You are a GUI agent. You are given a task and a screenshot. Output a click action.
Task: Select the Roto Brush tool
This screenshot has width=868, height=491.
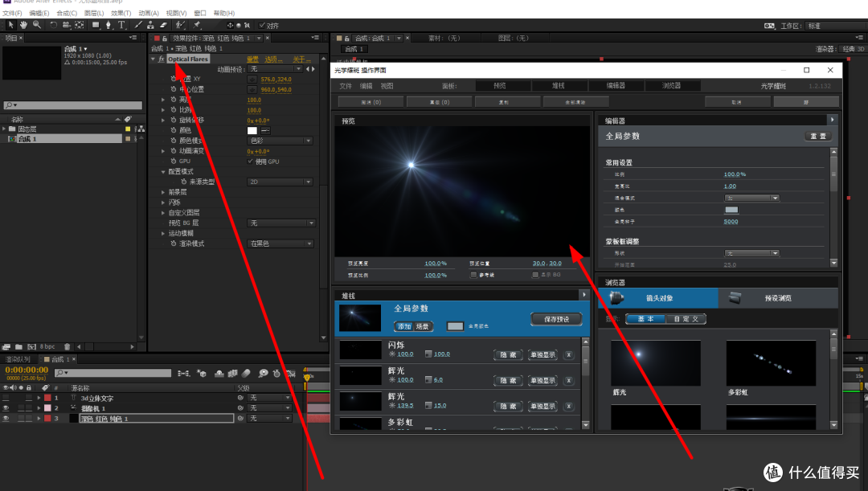tap(180, 25)
